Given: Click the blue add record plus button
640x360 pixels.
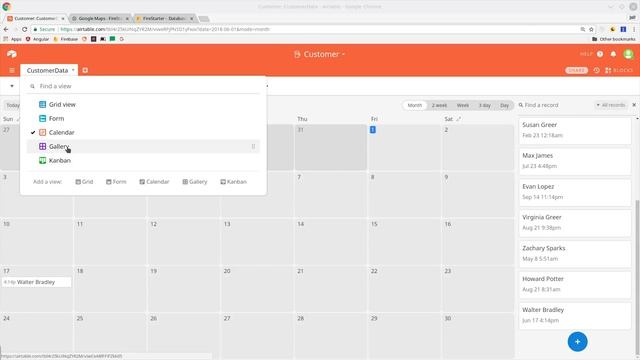Looking at the screenshot, I should click(x=577, y=342).
